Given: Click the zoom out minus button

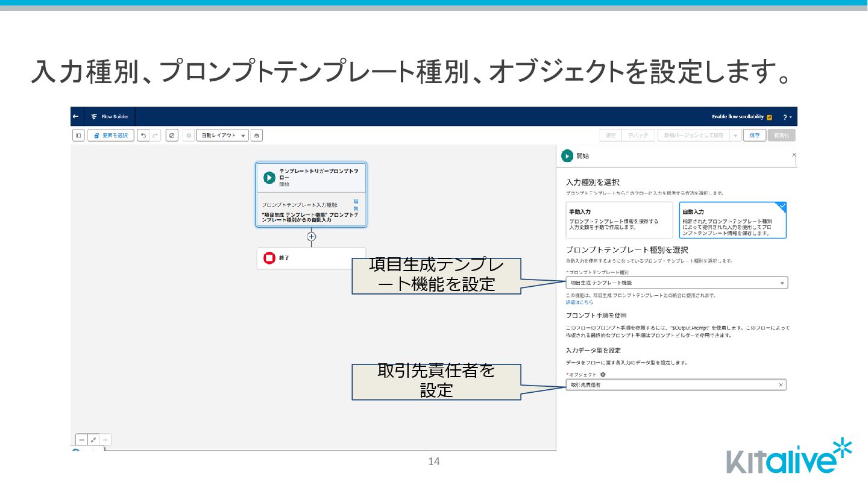Looking at the screenshot, I should tap(82, 440).
